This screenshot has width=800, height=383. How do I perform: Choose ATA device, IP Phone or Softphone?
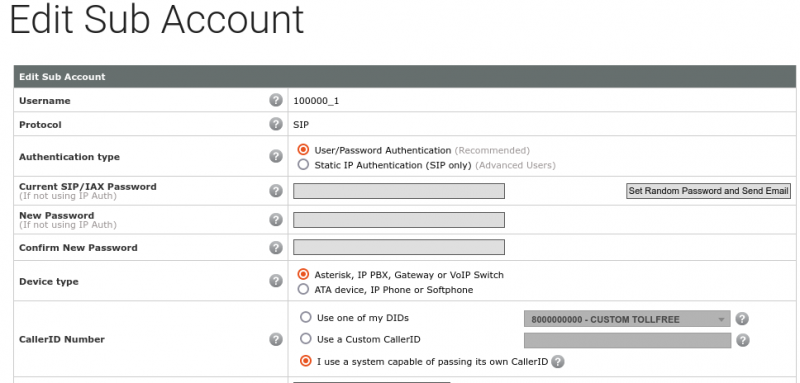point(304,289)
